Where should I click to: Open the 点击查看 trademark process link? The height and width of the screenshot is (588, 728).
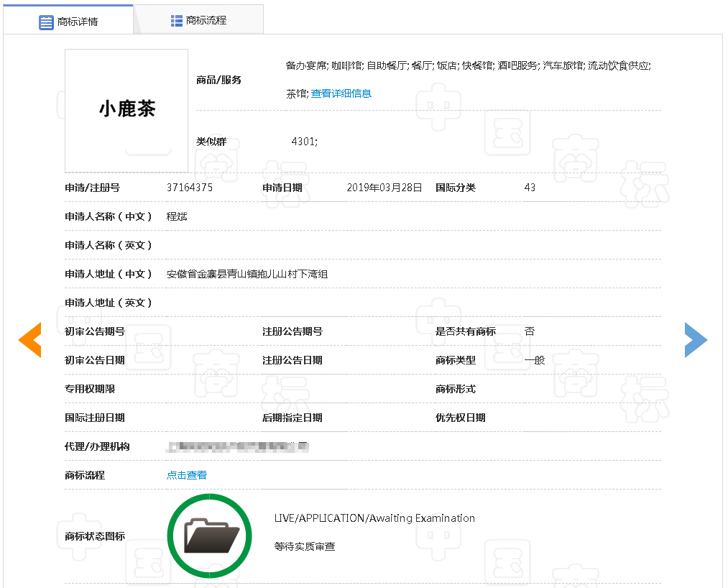tap(187, 475)
